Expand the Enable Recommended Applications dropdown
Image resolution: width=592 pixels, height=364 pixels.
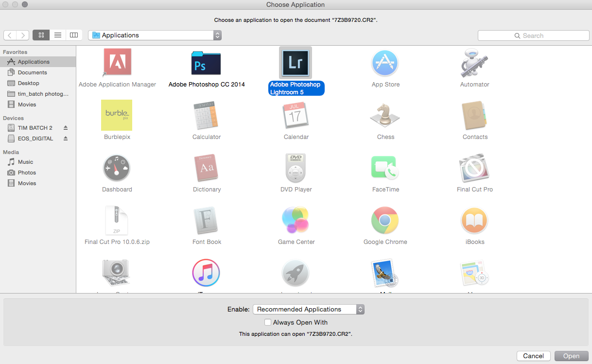(309, 309)
